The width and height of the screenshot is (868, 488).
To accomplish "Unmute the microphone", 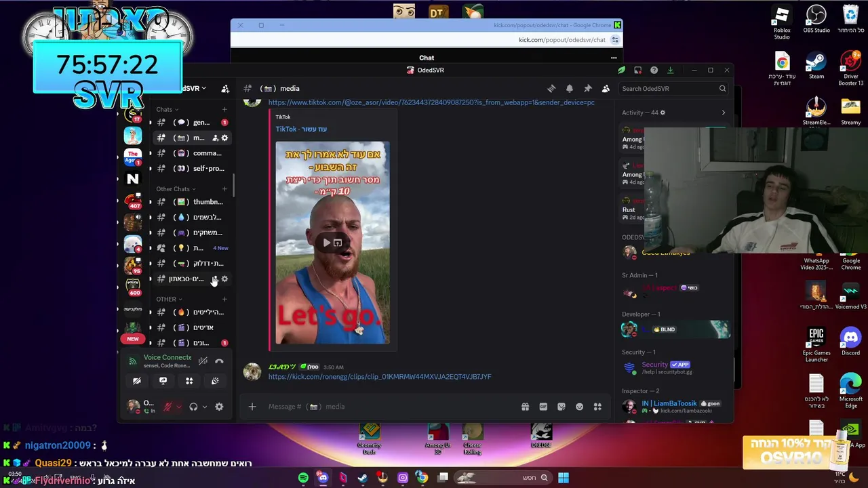I will click(x=167, y=407).
